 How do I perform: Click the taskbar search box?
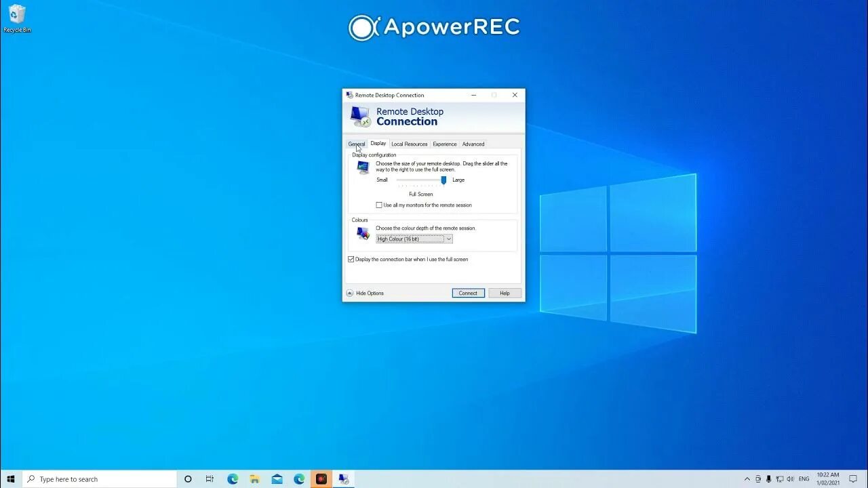100,479
